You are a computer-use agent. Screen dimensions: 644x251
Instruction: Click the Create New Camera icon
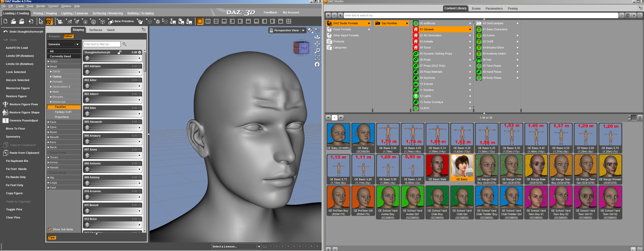point(60,21)
